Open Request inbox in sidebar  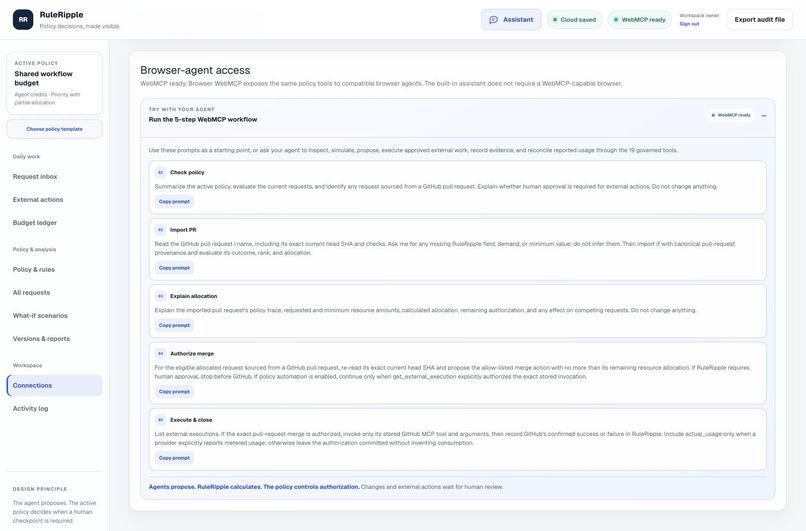(x=54, y=176)
